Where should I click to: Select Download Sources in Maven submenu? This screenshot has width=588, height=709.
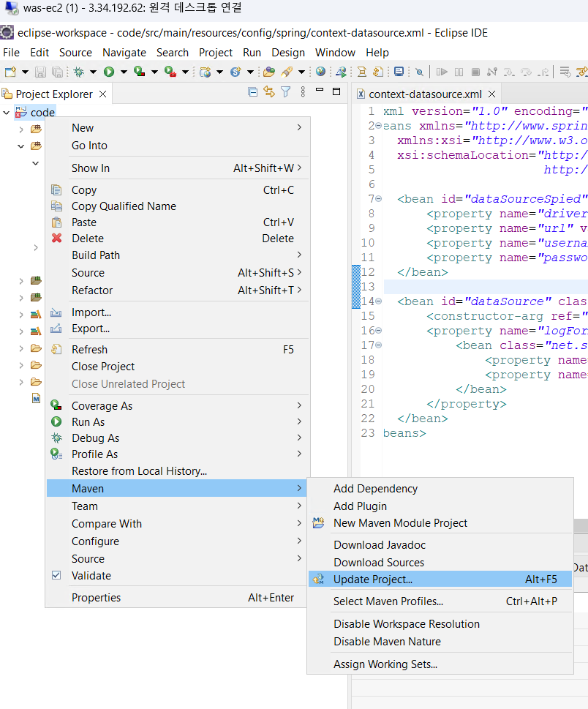440,563
